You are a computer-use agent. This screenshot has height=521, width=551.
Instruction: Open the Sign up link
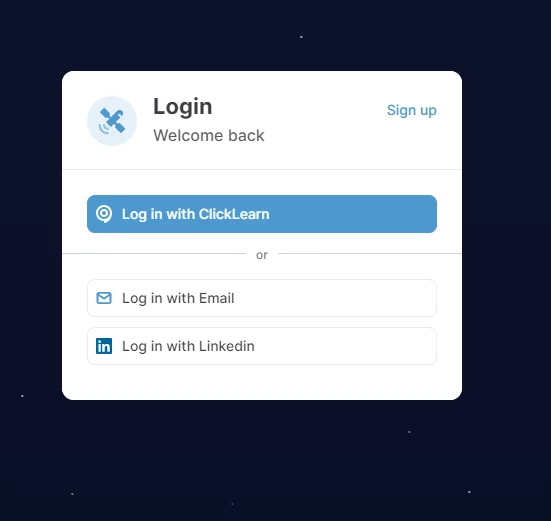[x=411, y=110]
